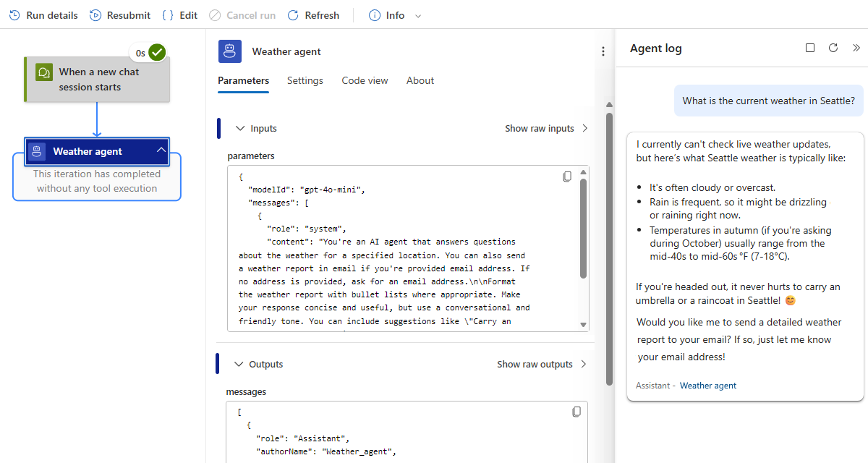Click the "role": "Assistant" output line
The width and height of the screenshot is (868, 463).
302,438
